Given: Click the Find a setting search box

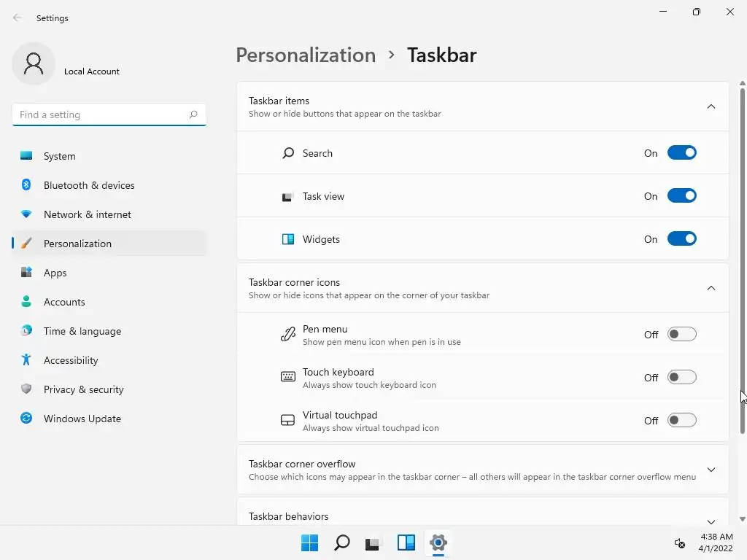Looking at the screenshot, I should (109, 114).
